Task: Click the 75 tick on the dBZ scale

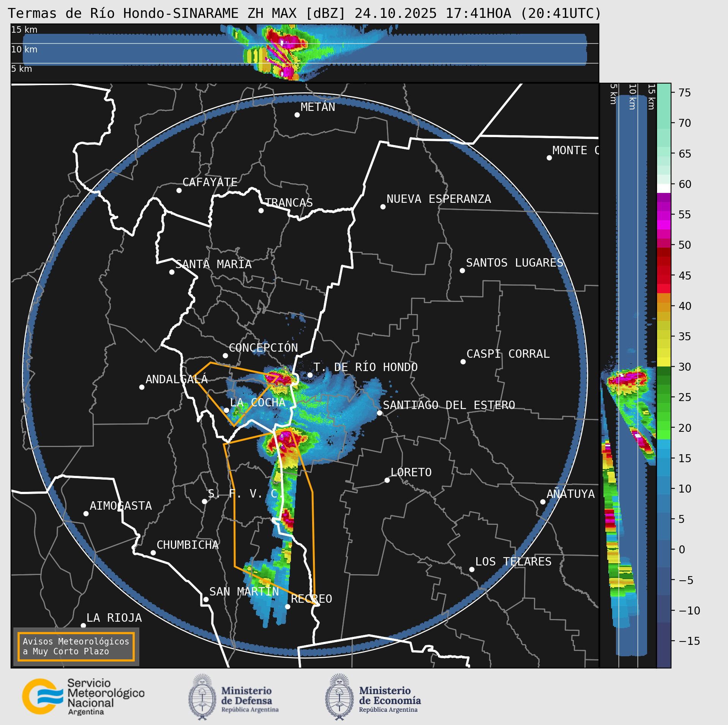Action: 685,93
